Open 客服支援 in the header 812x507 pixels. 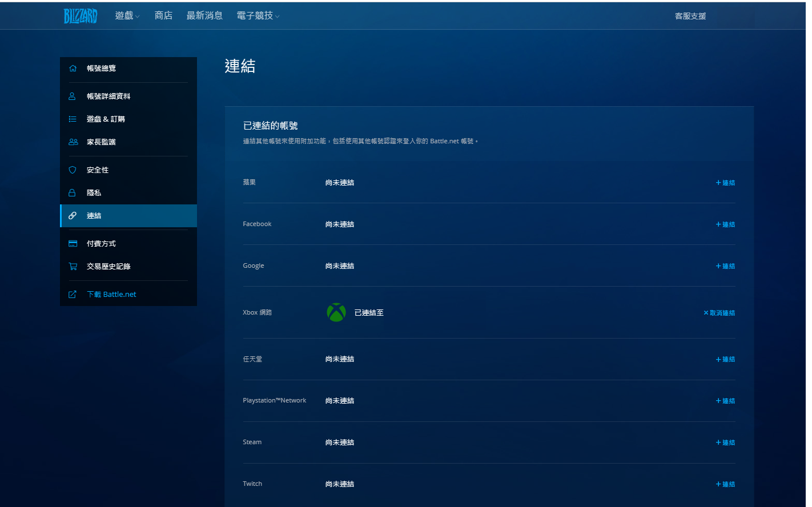point(690,16)
